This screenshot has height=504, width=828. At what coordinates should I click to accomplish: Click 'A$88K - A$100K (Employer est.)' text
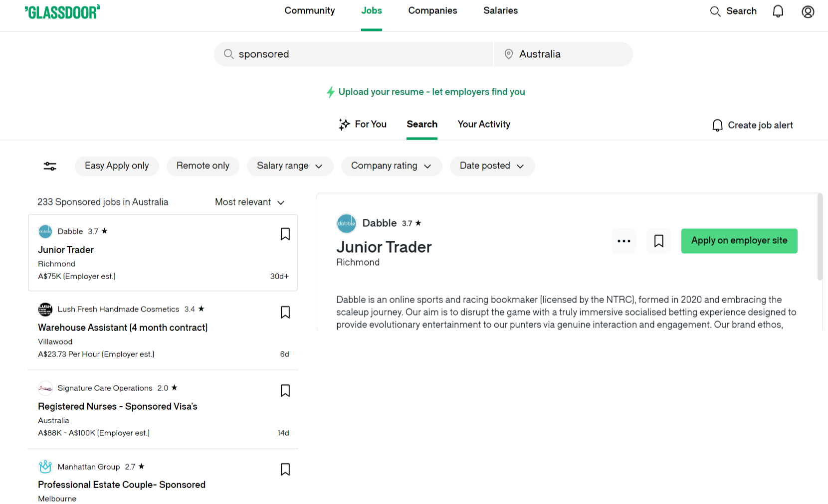[94, 433]
